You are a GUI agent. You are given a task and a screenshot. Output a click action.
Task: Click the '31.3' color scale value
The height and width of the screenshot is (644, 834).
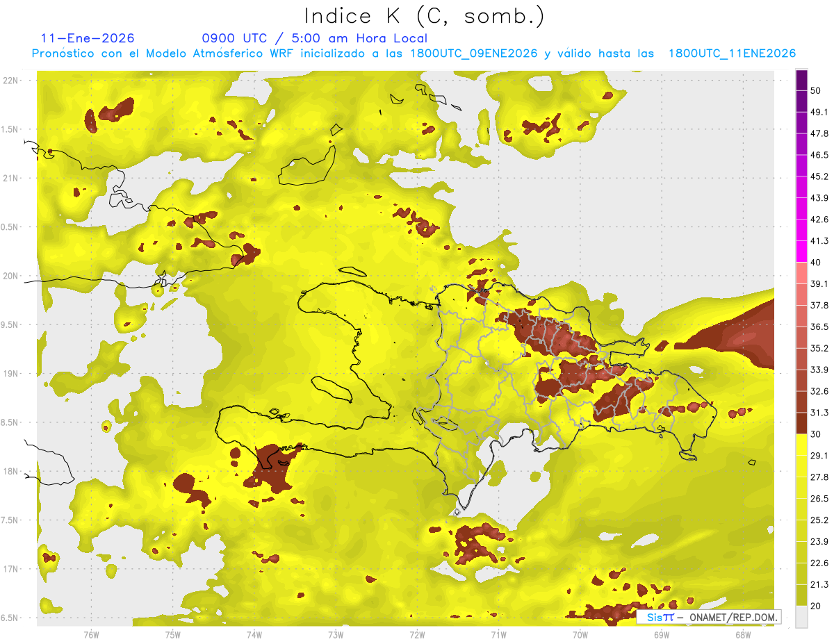(820, 413)
